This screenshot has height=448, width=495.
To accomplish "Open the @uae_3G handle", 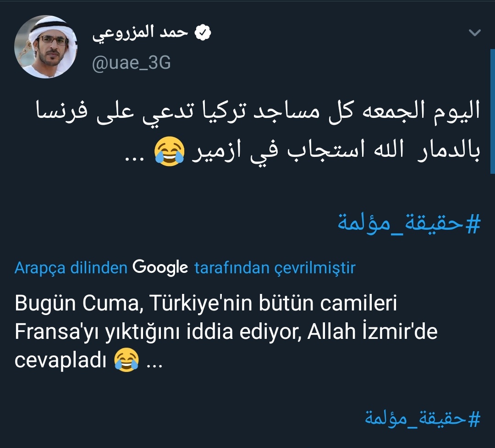I will pos(131,62).
